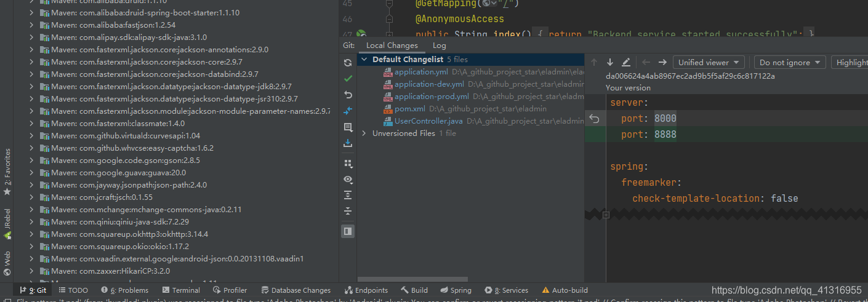868x302 pixels.
Task: Open the Auto-build warning tool window
Action: pos(565,290)
